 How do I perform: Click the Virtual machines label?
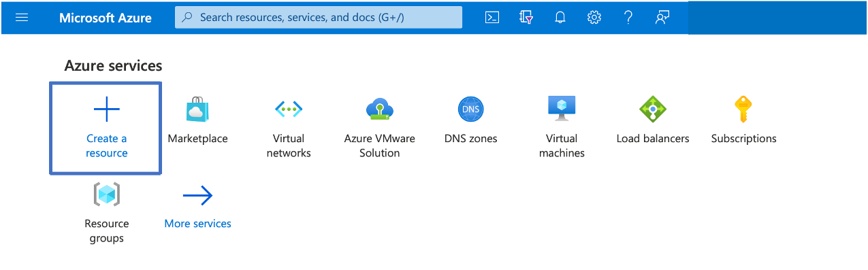pyautogui.click(x=562, y=146)
